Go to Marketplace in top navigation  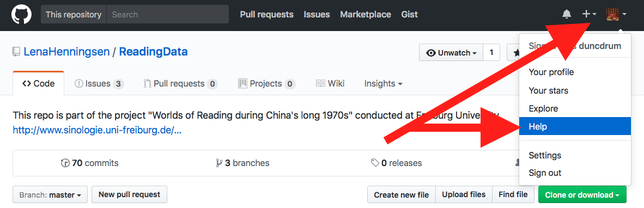click(366, 14)
